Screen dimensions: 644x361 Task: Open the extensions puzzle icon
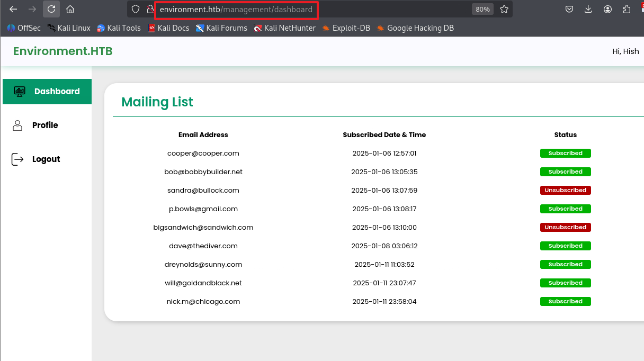(627, 9)
